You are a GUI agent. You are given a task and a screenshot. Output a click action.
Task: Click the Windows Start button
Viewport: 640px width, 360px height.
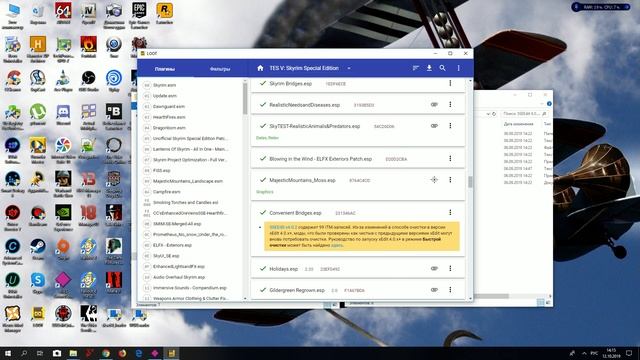8,353
